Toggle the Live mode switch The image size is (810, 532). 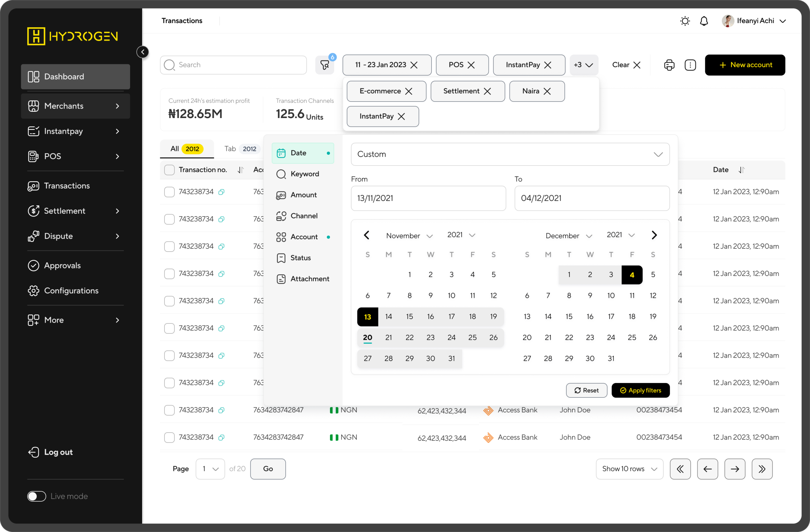[36, 496]
